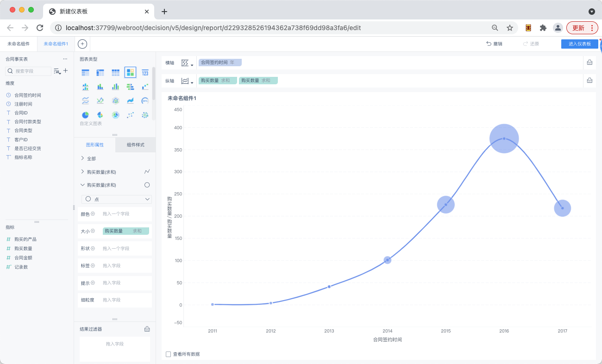Select the 合同金额 indicator field
602x364 pixels.
[x=23, y=257]
